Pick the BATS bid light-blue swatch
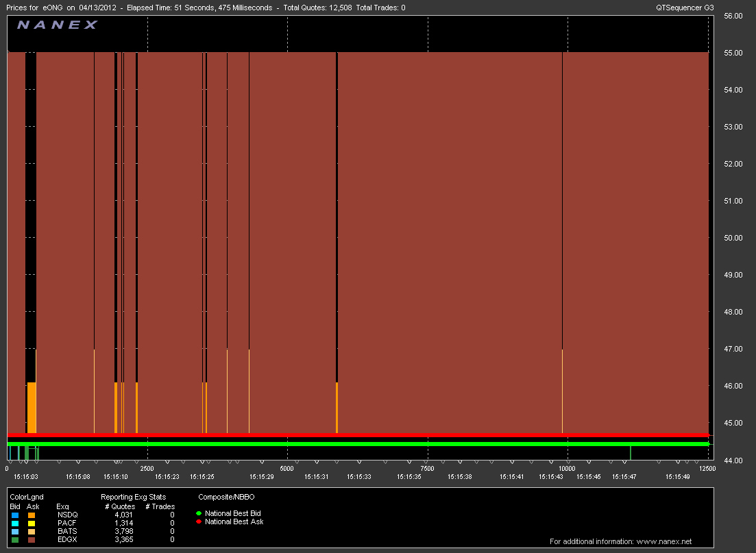The height and width of the screenshot is (553, 756). [x=15, y=531]
